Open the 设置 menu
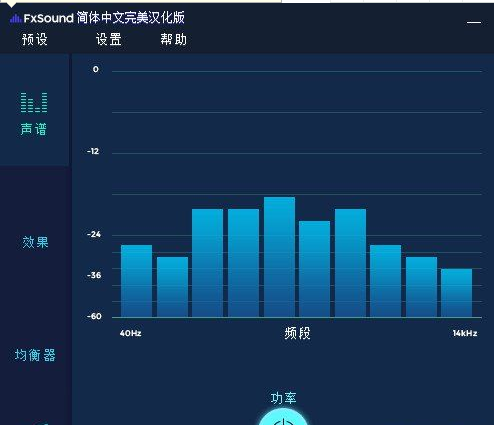This screenshot has height=425, width=494. point(108,39)
